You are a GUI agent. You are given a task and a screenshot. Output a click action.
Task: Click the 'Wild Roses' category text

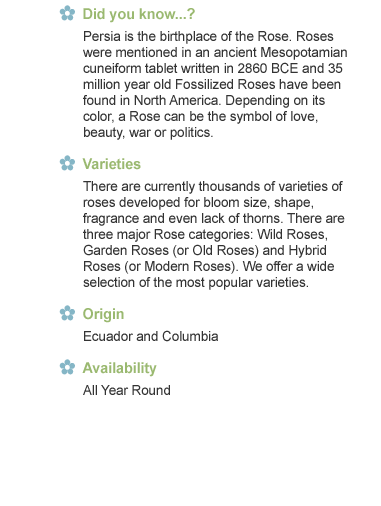[x=292, y=235]
